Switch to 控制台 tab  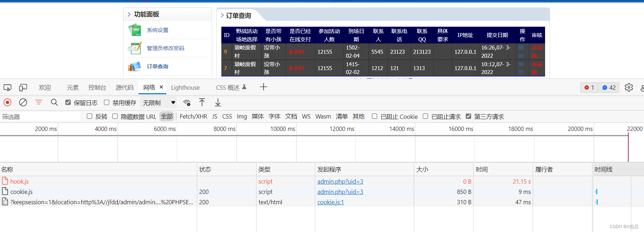97,88
